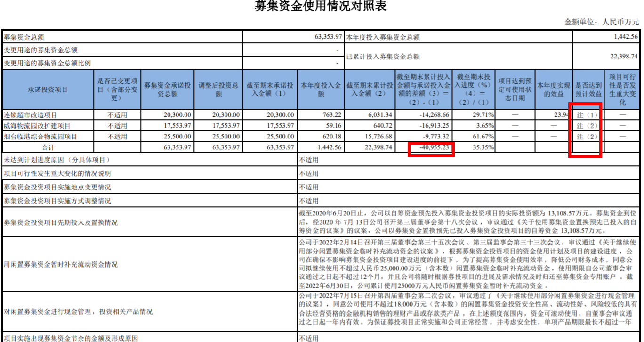Screen dimensions: 644x342
Task: Click the 对闲置募集资金进行现金管理 row label
Action: [78, 312]
